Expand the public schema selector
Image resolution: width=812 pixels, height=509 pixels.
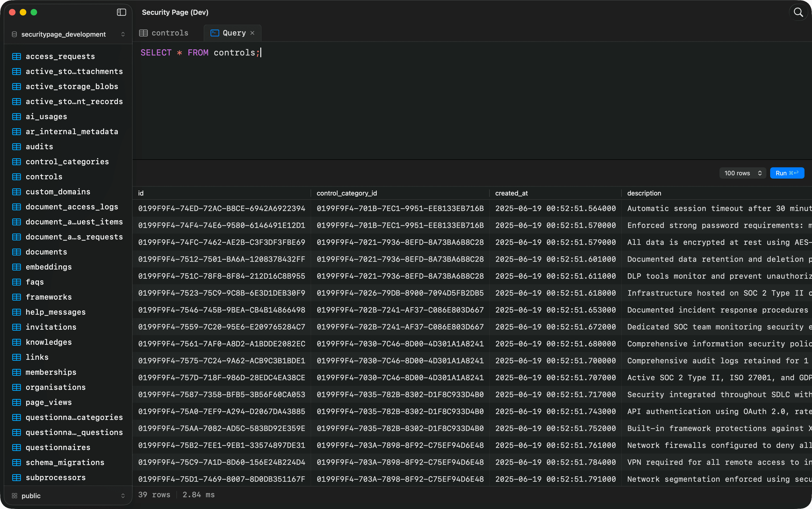pyautogui.click(x=123, y=496)
